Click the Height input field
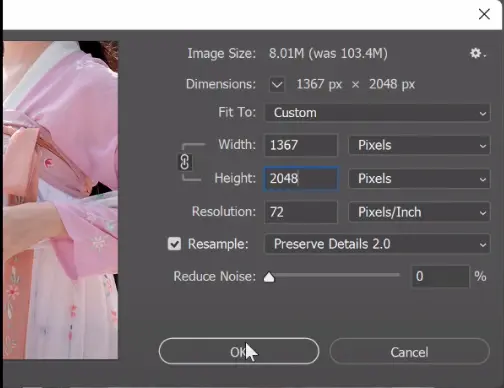This screenshot has width=504, height=388. click(x=301, y=179)
